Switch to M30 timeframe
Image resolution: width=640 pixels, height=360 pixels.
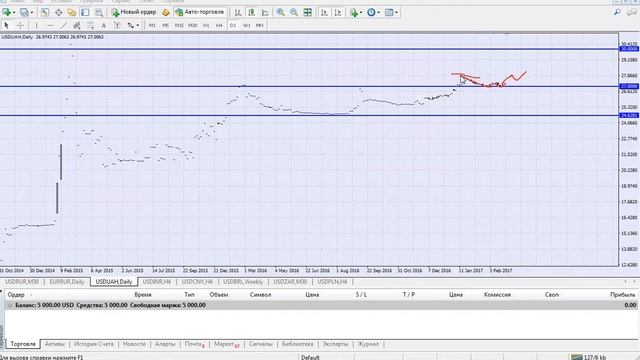193,25
